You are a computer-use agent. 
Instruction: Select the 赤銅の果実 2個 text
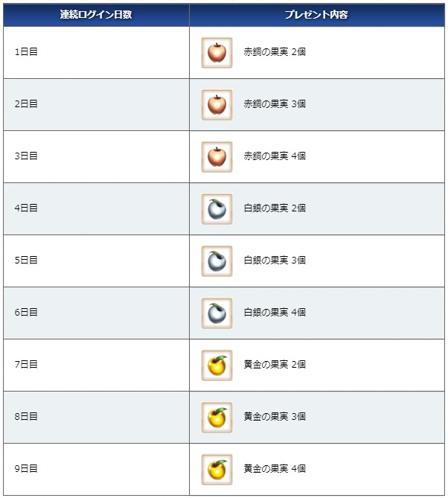[x=275, y=52]
